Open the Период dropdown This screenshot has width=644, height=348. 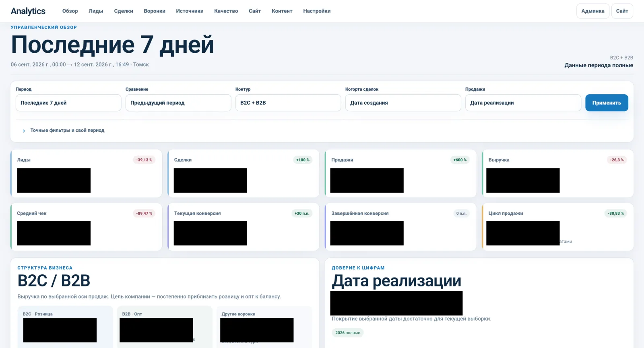[68, 103]
